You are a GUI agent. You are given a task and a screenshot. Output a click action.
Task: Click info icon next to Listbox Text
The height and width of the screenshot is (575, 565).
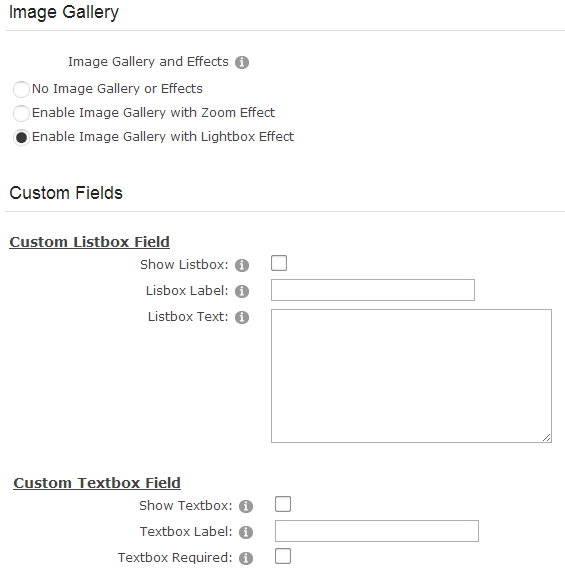[242, 317]
